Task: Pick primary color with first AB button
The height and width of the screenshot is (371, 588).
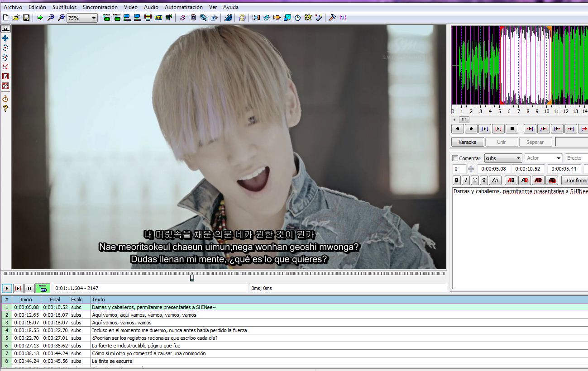Action: [511, 180]
